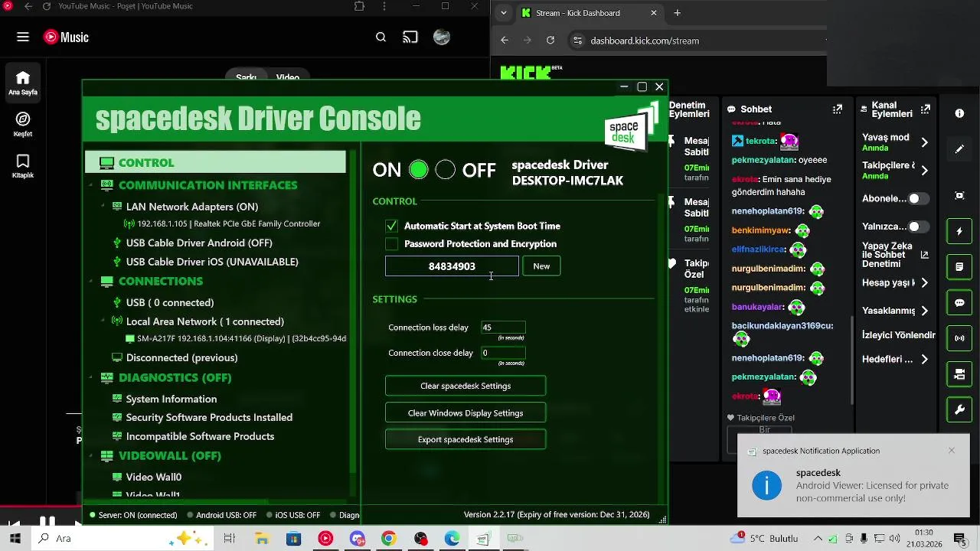Click Clear spacedesk Settings button
The image size is (980, 551).
click(465, 386)
